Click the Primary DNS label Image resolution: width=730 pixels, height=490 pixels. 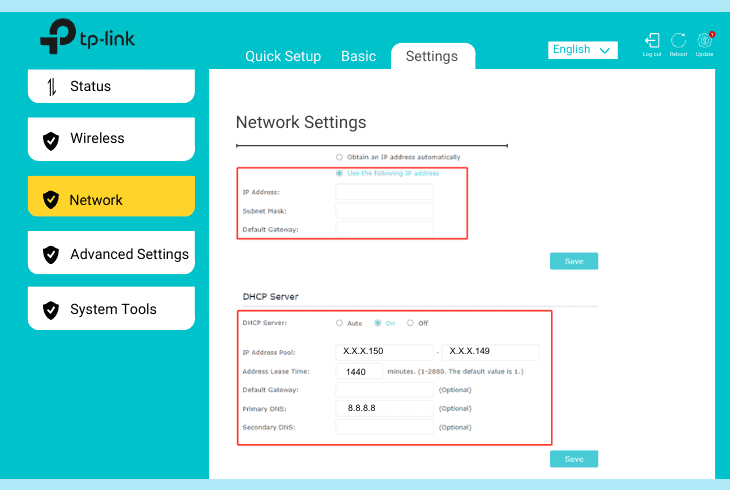tap(264, 409)
